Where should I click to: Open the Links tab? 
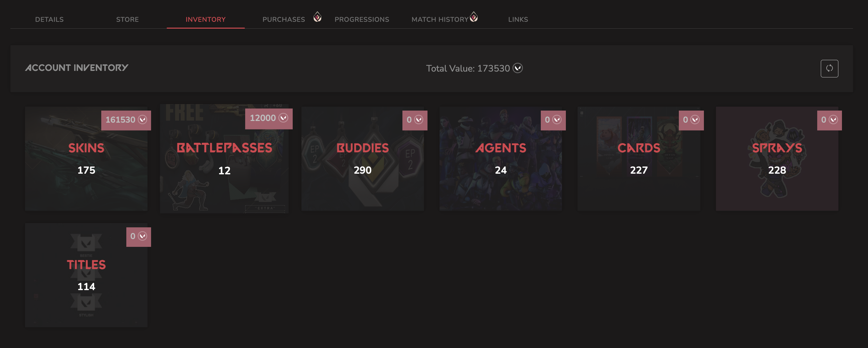point(518,20)
